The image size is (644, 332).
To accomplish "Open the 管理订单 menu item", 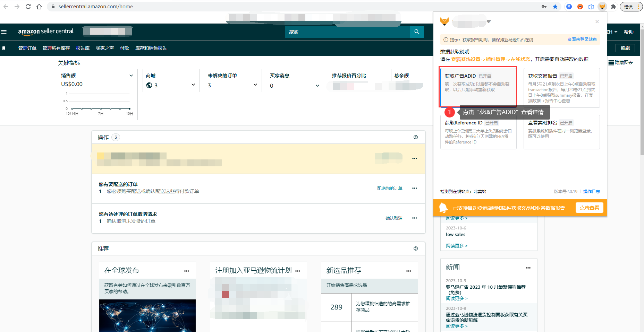I will [27, 48].
